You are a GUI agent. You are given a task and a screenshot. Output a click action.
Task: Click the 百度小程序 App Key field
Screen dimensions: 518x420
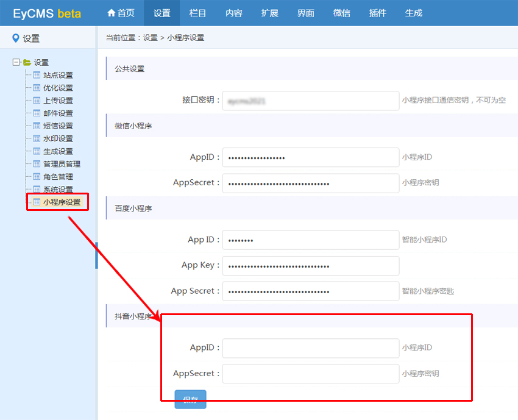(310, 266)
